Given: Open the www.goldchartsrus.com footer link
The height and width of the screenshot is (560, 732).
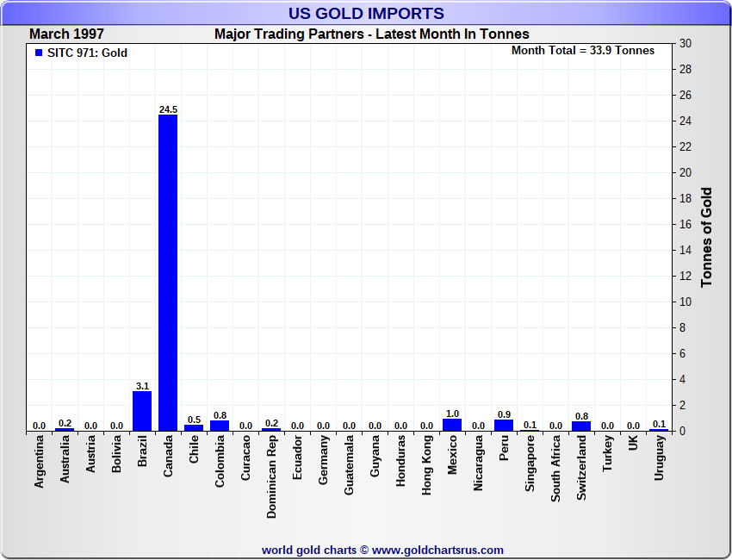Looking at the screenshot, I should coord(437,550).
